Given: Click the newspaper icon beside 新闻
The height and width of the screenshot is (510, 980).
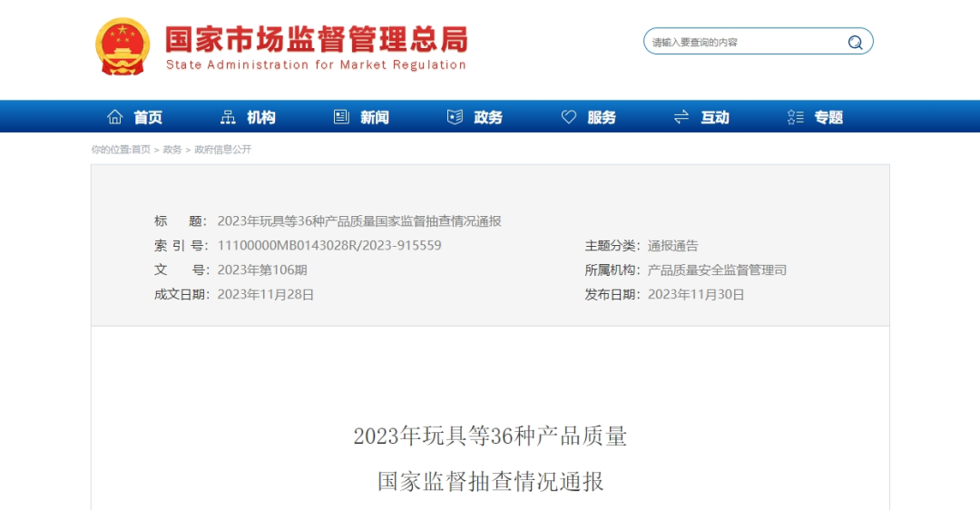Looking at the screenshot, I should tap(341, 117).
